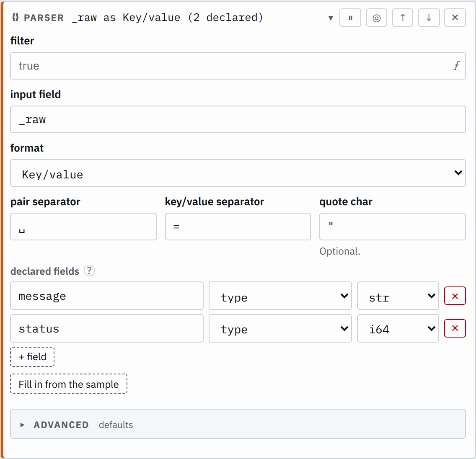The width and height of the screenshot is (476, 459).
Task: Click the braces parser icon
Action: tap(15, 17)
